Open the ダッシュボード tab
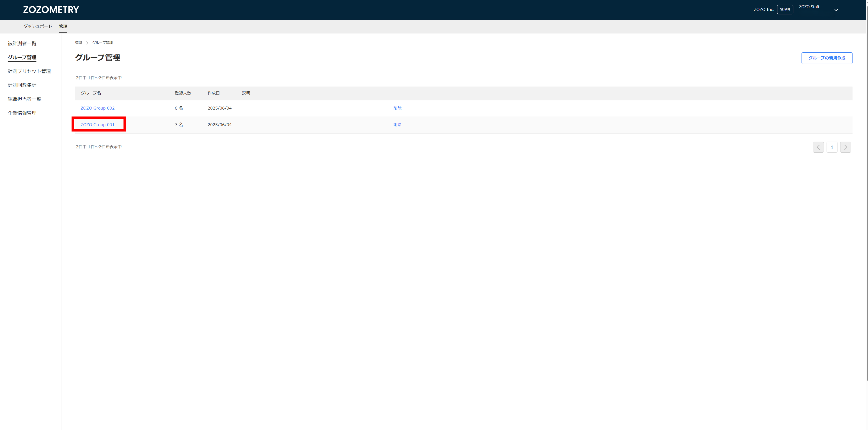Screen dimensions: 868x430 (x=38, y=26)
